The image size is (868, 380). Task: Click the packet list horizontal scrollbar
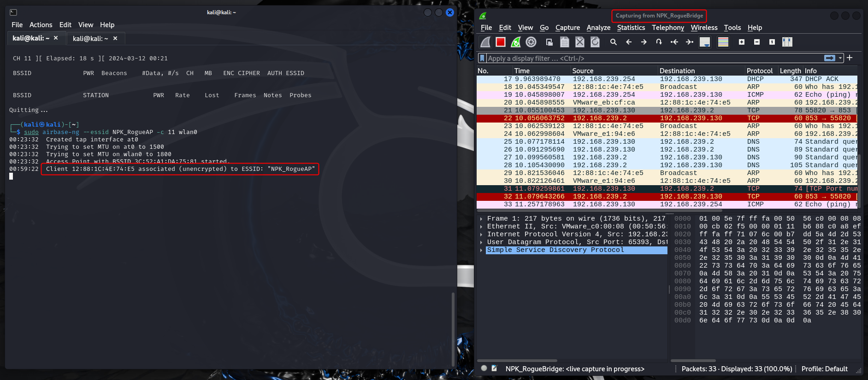(x=599, y=210)
